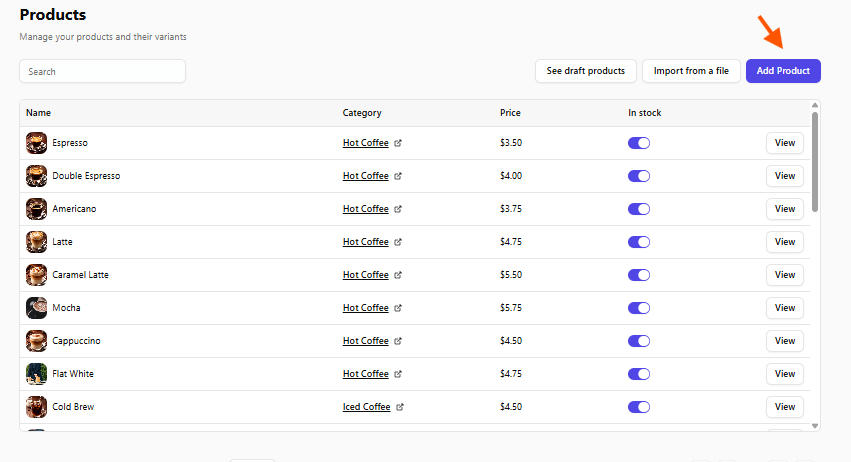The width and height of the screenshot is (851, 462).
Task: Switch off Cold Brew stock toggle
Action: click(639, 407)
